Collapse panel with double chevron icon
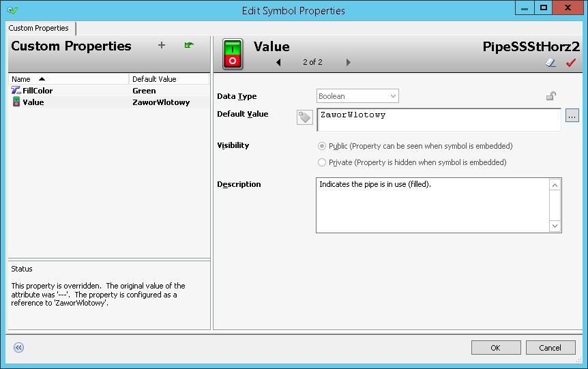Image resolution: width=588 pixels, height=369 pixels. pos(18,348)
